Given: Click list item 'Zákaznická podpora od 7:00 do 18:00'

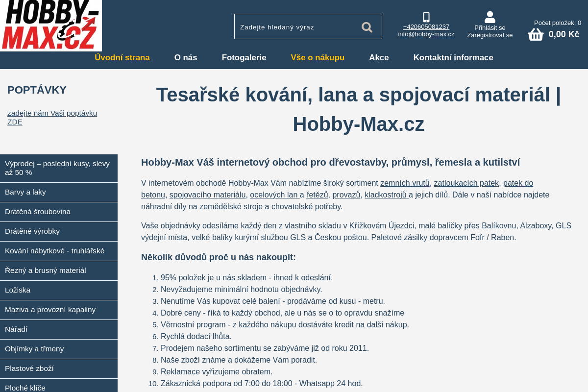Looking at the screenshot, I should coord(262,383).
